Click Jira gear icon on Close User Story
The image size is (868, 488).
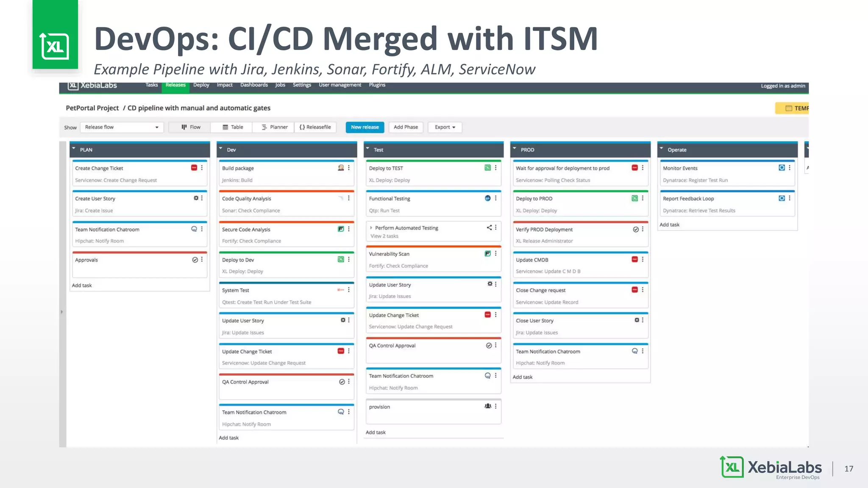pos(637,320)
